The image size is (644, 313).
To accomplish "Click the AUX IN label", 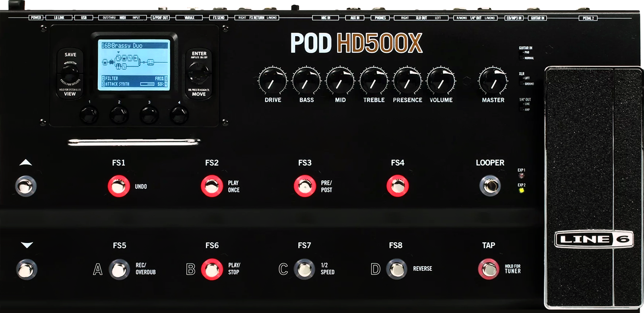I will (x=355, y=18).
